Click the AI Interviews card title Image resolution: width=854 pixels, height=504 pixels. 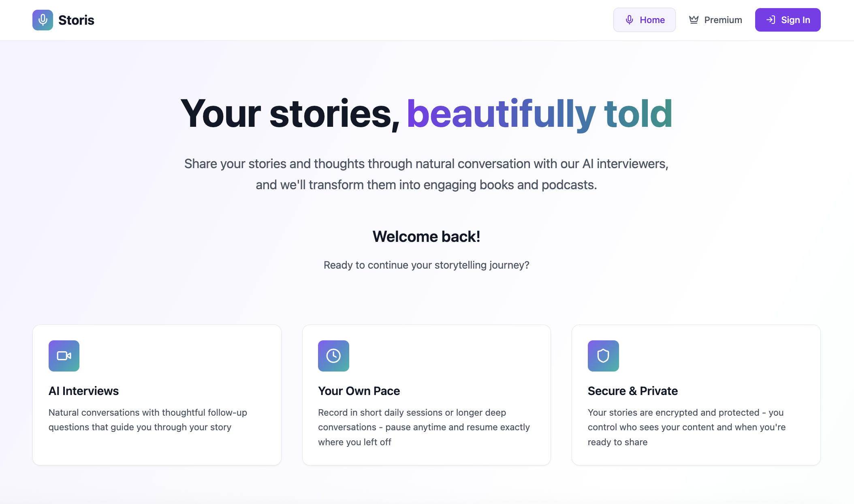point(83,391)
